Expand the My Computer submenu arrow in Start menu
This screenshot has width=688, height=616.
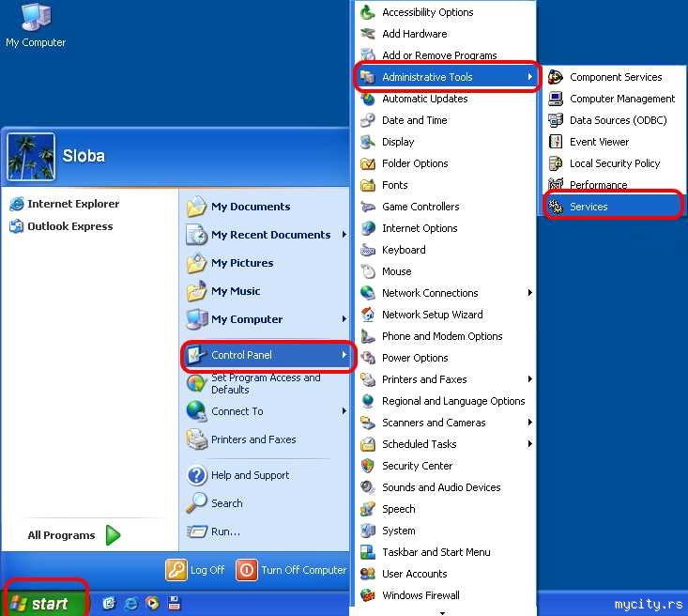[x=344, y=319]
